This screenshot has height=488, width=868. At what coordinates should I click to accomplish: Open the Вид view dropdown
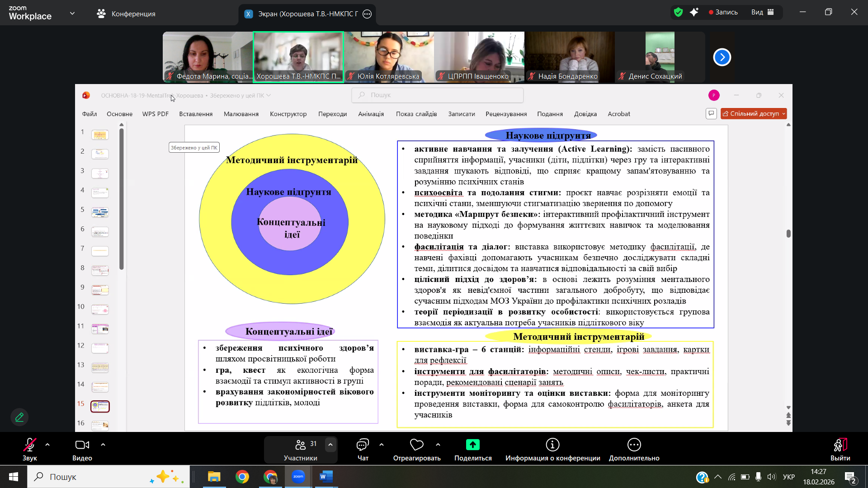coord(763,12)
